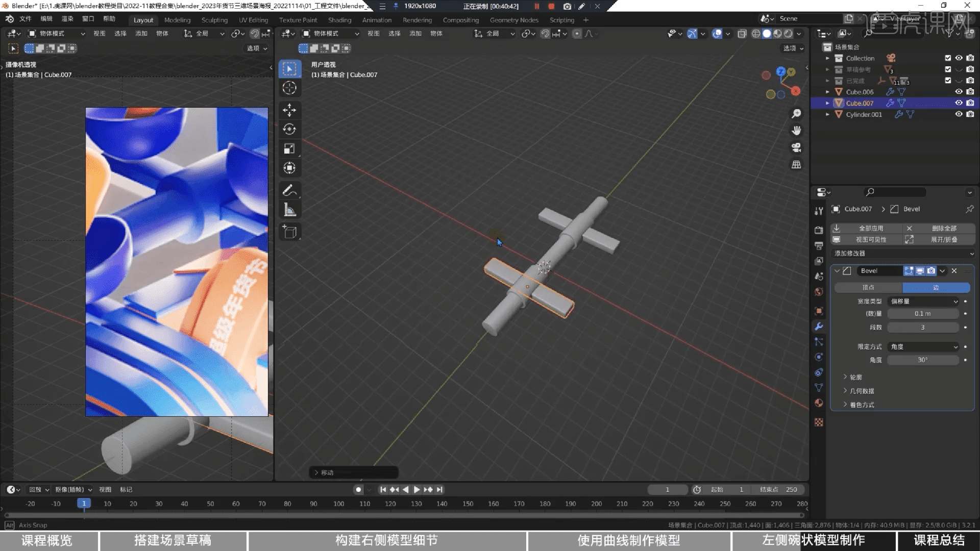Viewport: 980px width, 551px height.
Task: Open the 添加修改器 dropdown
Action: [x=902, y=254]
